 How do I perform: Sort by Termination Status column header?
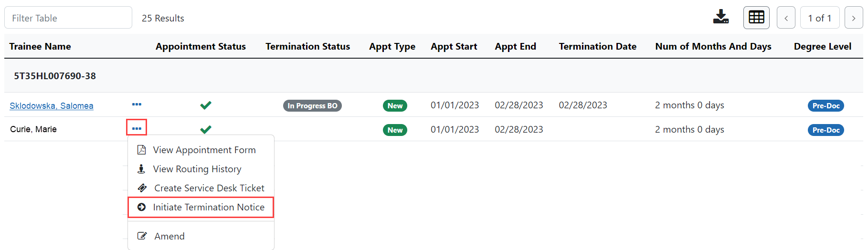coord(308,46)
